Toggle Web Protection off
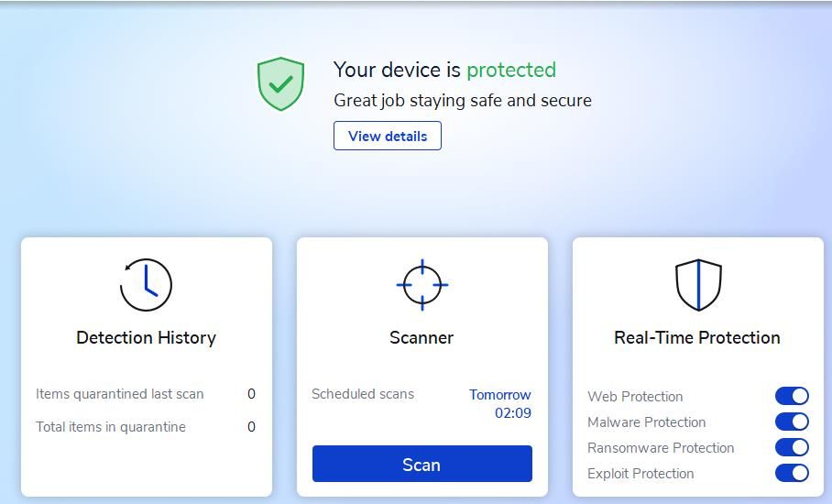Screen dimensions: 832x504 click(x=792, y=396)
